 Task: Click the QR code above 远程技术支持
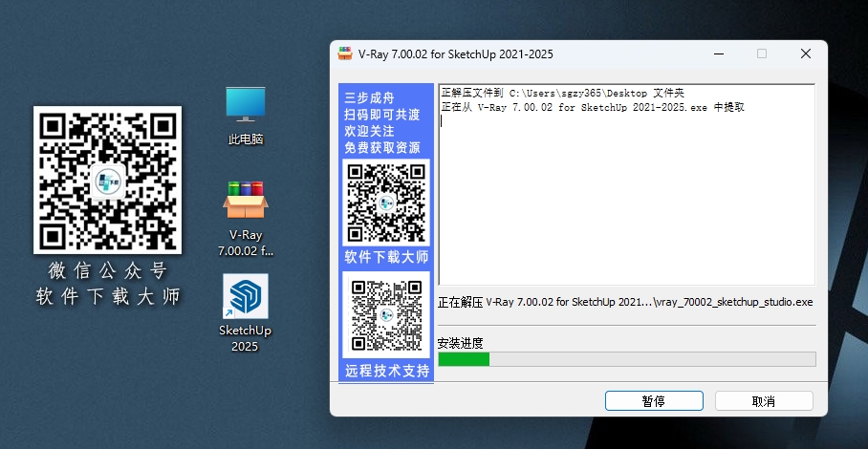point(386,314)
